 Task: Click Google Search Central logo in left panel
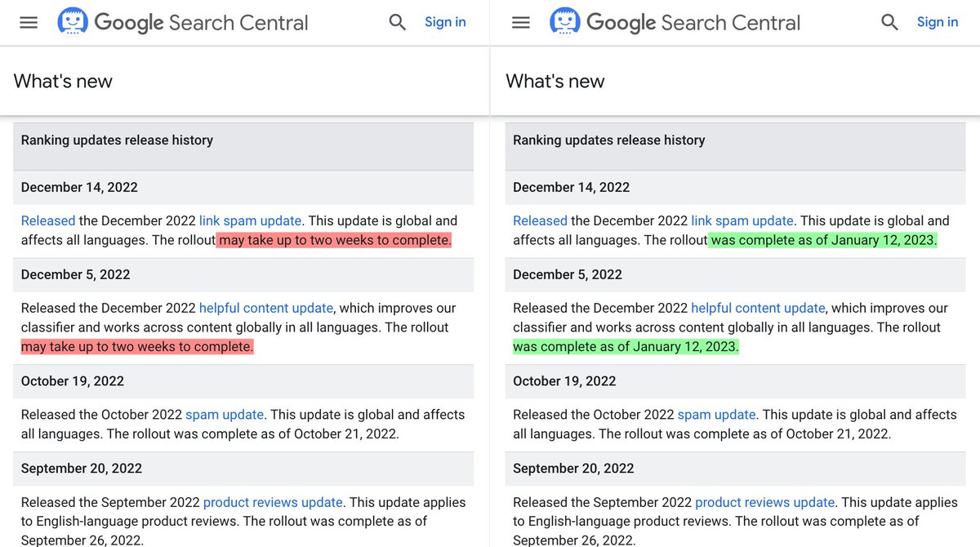coord(183,22)
